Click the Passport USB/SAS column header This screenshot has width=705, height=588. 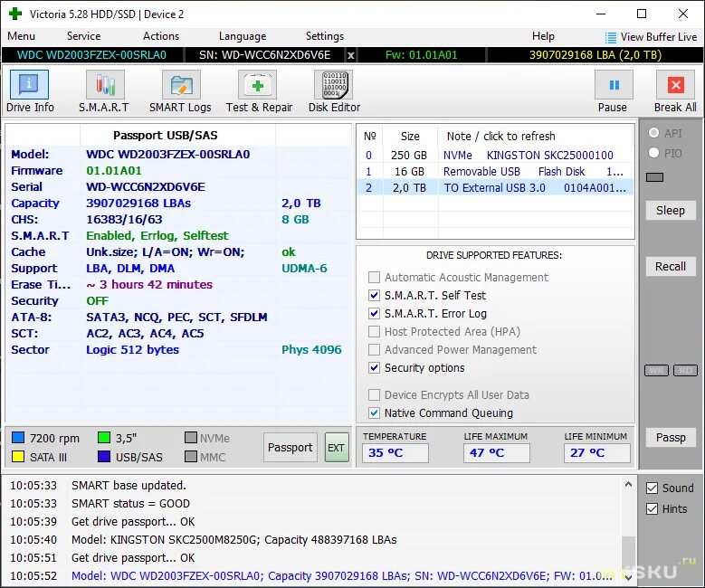tap(165, 136)
